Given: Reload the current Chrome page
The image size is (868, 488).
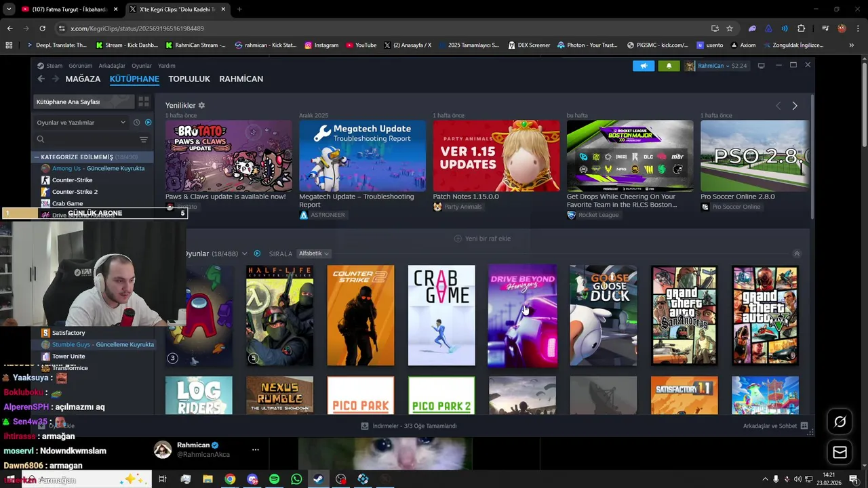Looking at the screenshot, I should pos(42,28).
